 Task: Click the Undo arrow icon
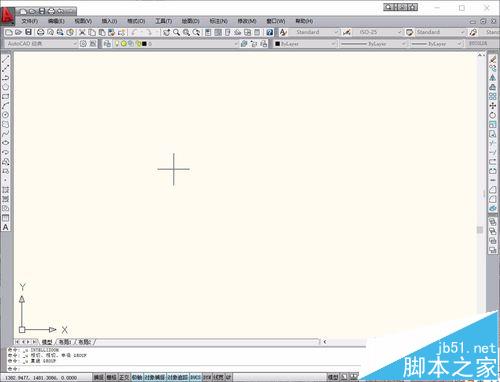[x=135, y=32]
